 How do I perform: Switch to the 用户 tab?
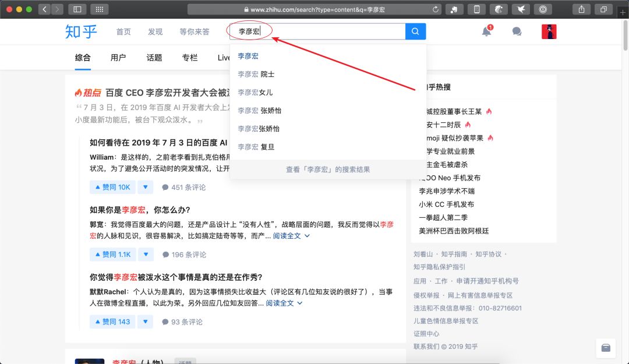118,58
